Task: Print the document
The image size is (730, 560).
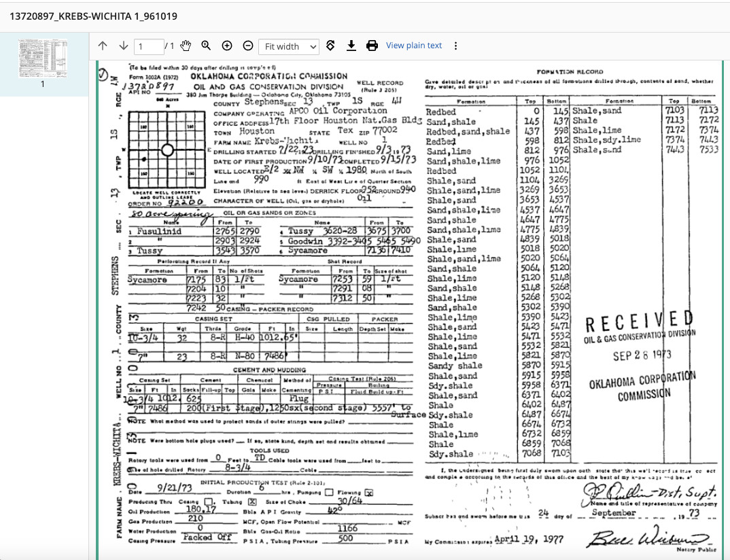Action: coord(372,46)
